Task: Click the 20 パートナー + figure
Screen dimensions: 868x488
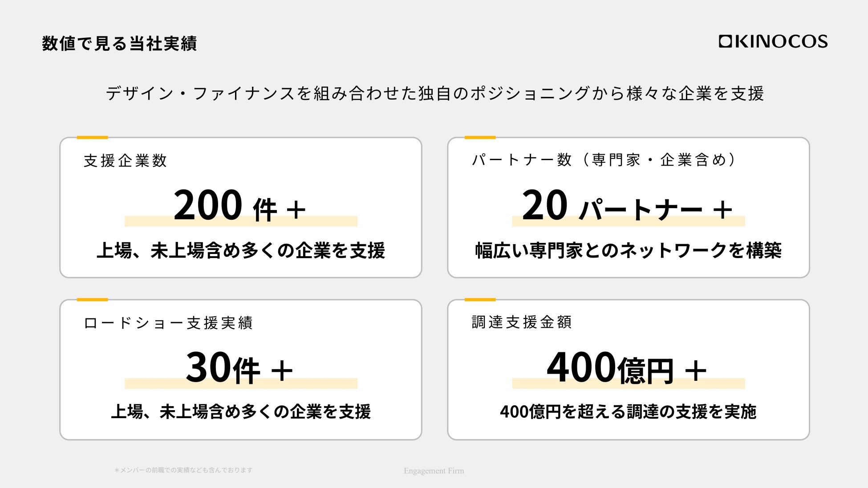Action: coord(627,206)
